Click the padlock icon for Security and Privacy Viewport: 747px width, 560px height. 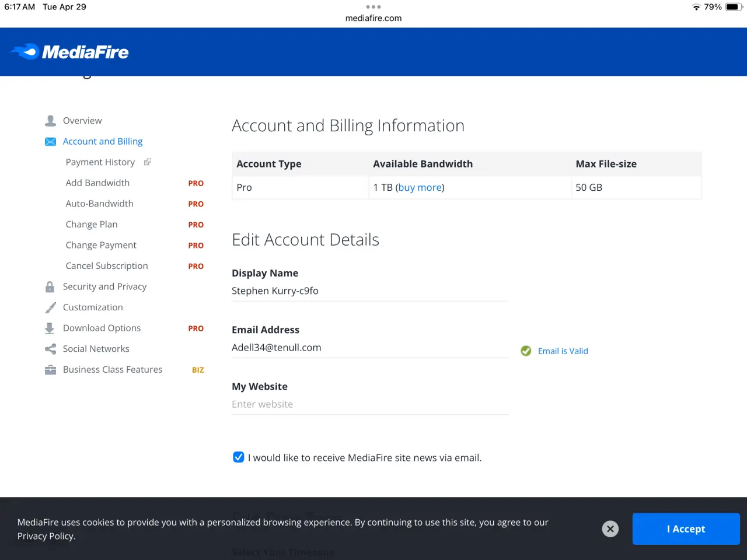click(x=50, y=287)
